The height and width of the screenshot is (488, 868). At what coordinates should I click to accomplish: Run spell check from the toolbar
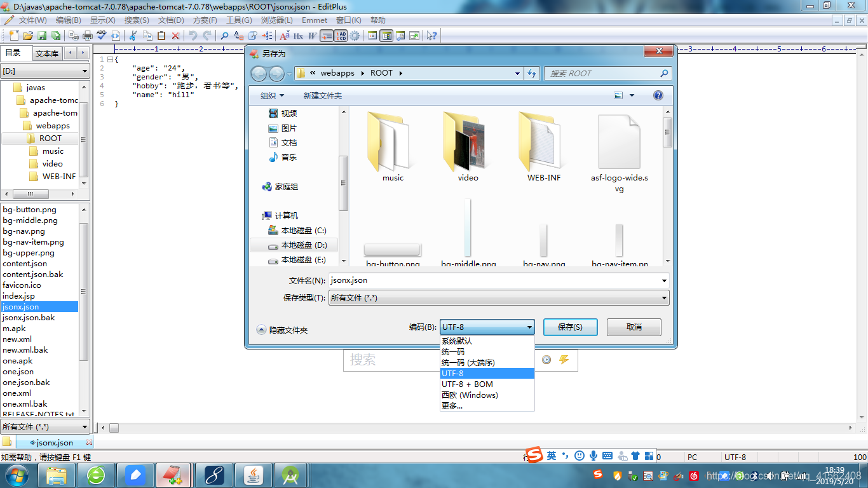[x=102, y=36]
